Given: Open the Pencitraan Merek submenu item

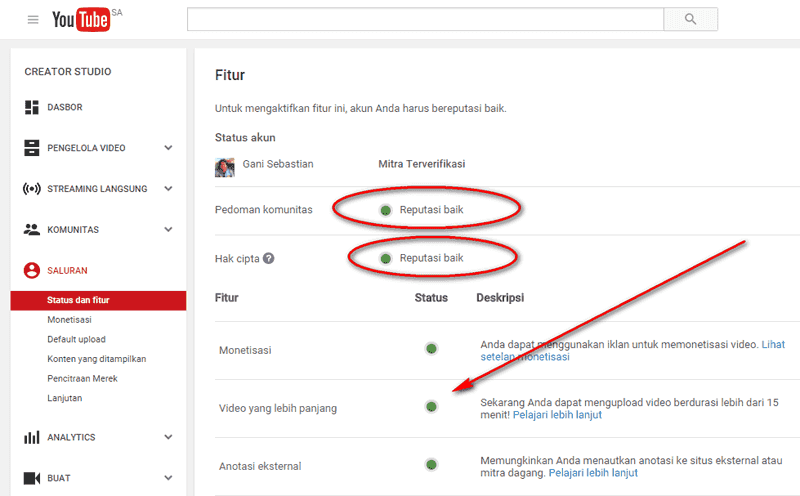Looking at the screenshot, I should pyautogui.click(x=82, y=378).
